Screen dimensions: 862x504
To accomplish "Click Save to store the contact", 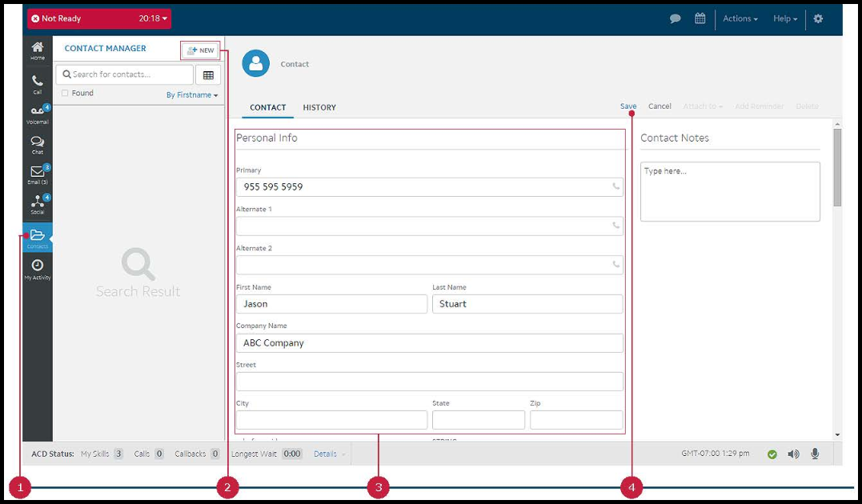I will [628, 106].
